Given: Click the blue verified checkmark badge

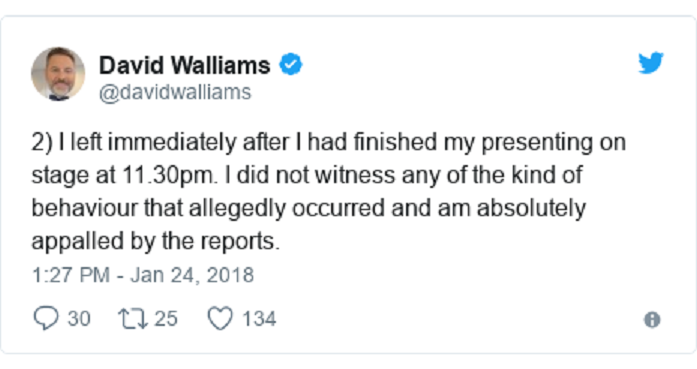Looking at the screenshot, I should pos(291,64).
